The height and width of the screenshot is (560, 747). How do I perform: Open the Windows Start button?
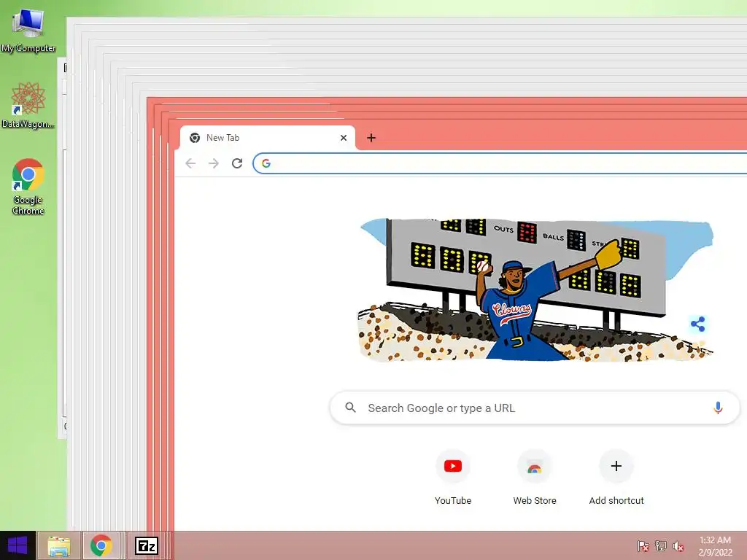pos(18,545)
